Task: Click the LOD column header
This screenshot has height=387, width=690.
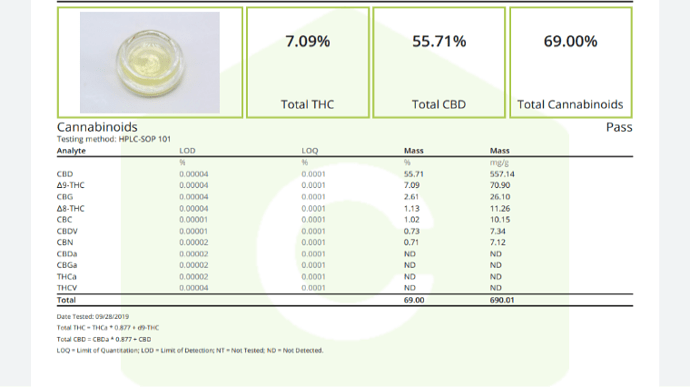Action: click(187, 151)
